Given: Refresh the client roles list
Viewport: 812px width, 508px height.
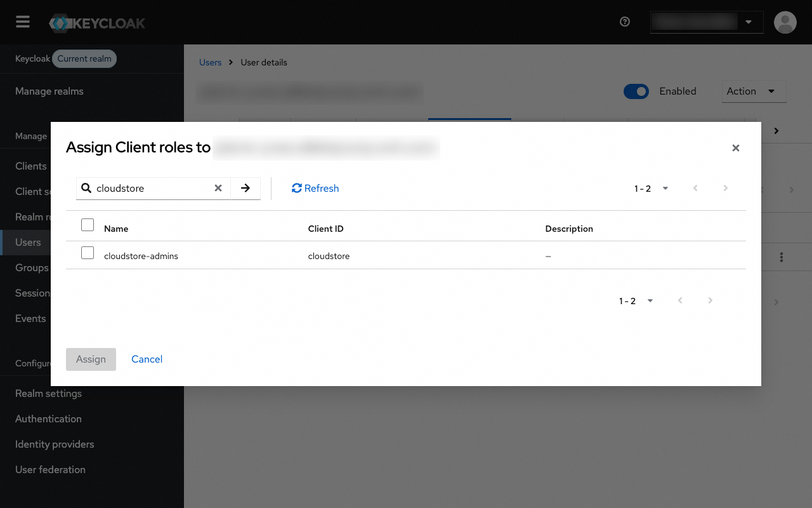Looking at the screenshot, I should click(x=315, y=188).
